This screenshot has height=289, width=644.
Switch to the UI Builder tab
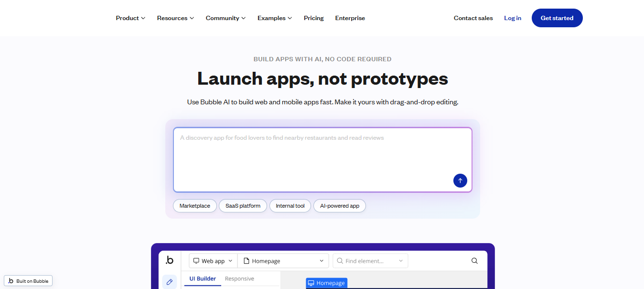coord(203,279)
